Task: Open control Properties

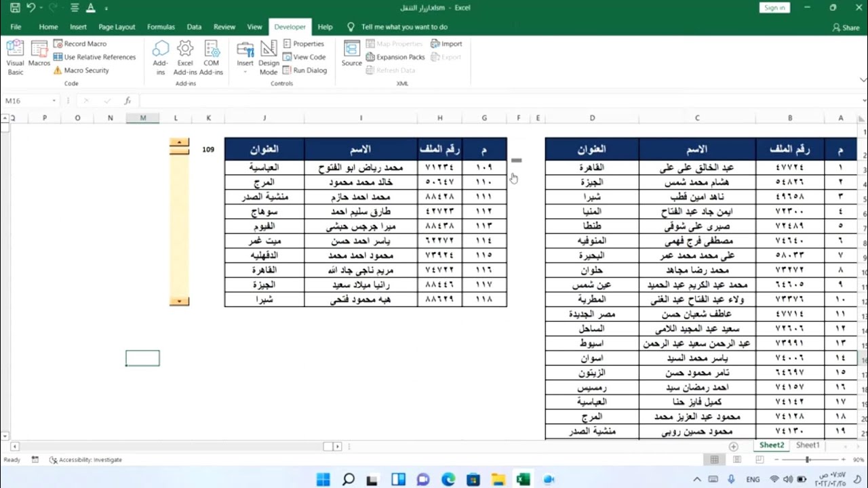Action: [304, 43]
